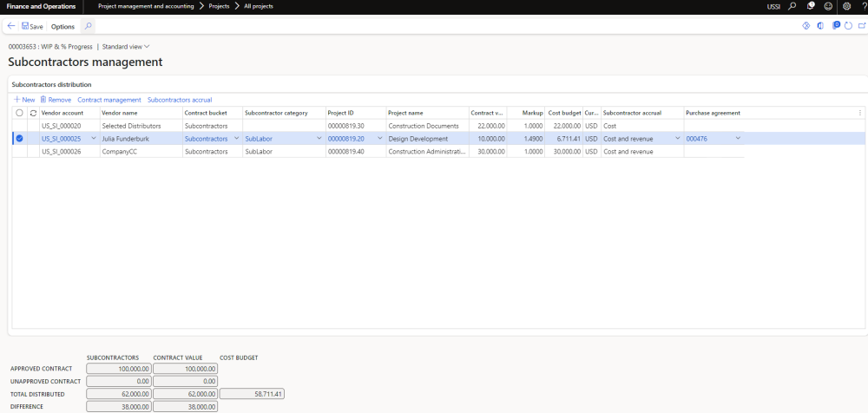Click the Save disk icon
The height and width of the screenshot is (413, 868).
[25, 26]
